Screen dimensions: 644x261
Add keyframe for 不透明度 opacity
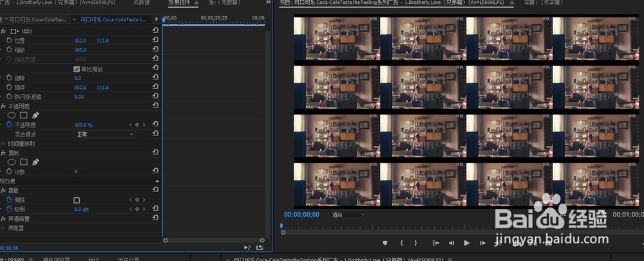point(137,124)
